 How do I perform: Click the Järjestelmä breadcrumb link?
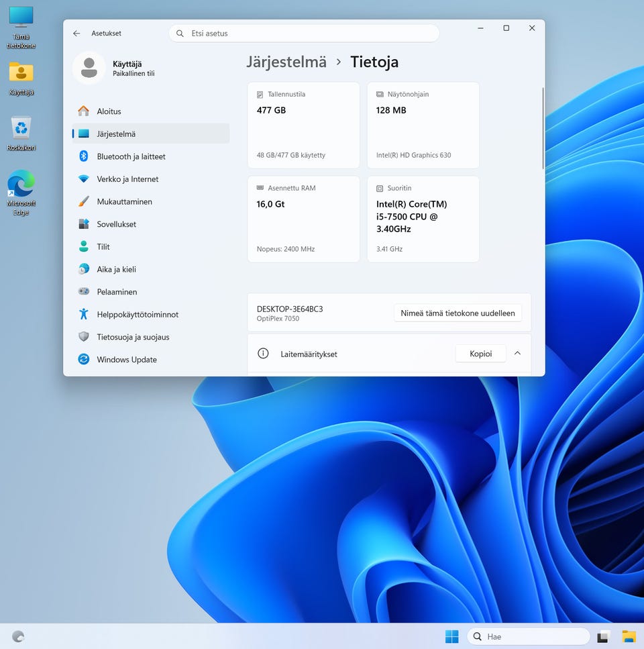point(286,62)
